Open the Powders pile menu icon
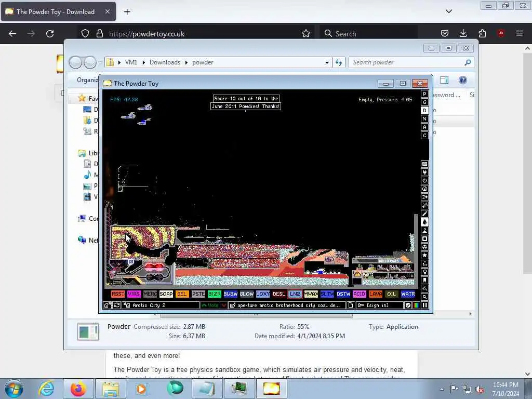 pyautogui.click(x=424, y=230)
